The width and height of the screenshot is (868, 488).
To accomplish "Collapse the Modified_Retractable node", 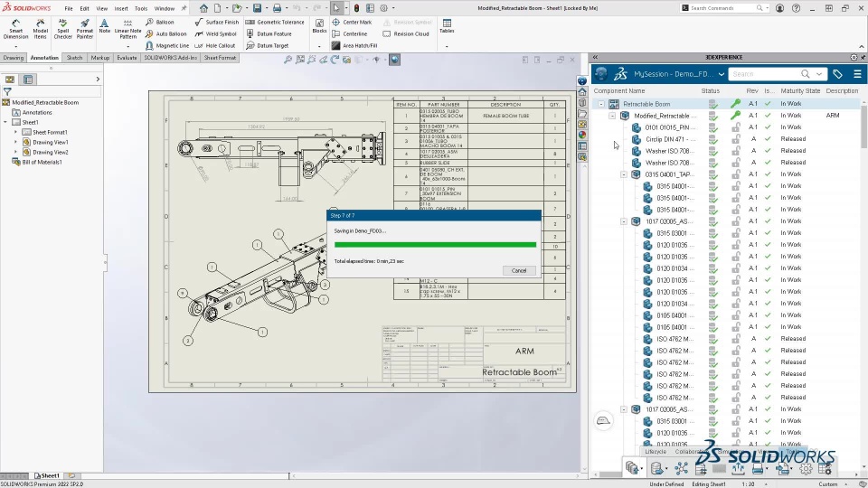I will (x=612, y=116).
